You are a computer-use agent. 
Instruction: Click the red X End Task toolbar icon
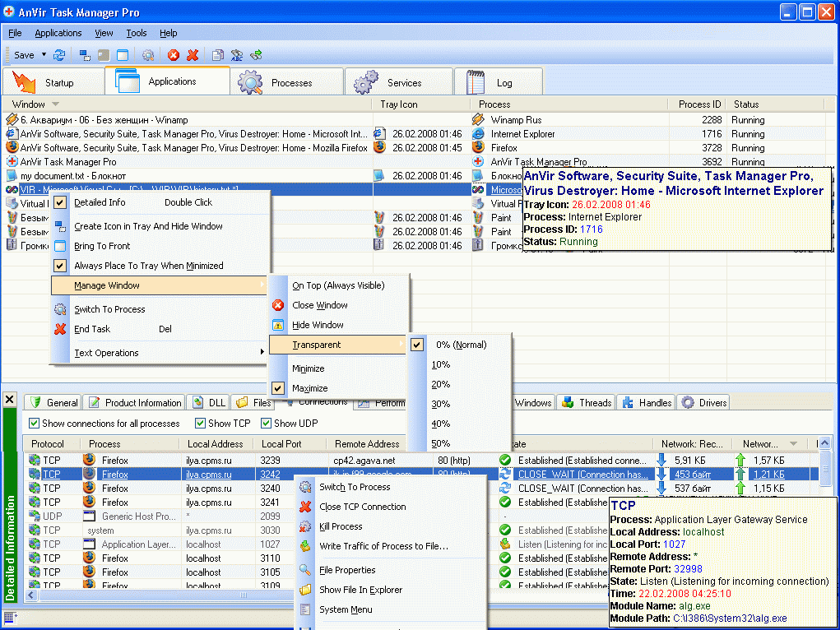pos(193,54)
